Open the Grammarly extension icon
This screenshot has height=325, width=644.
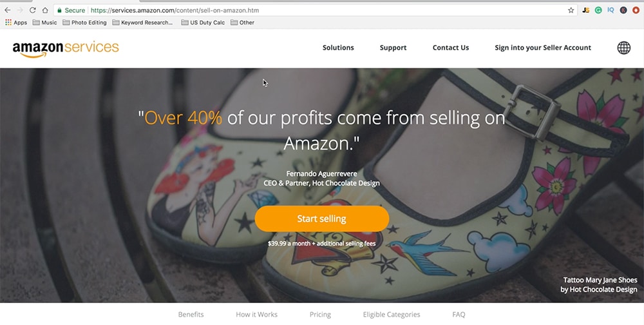pos(598,10)
